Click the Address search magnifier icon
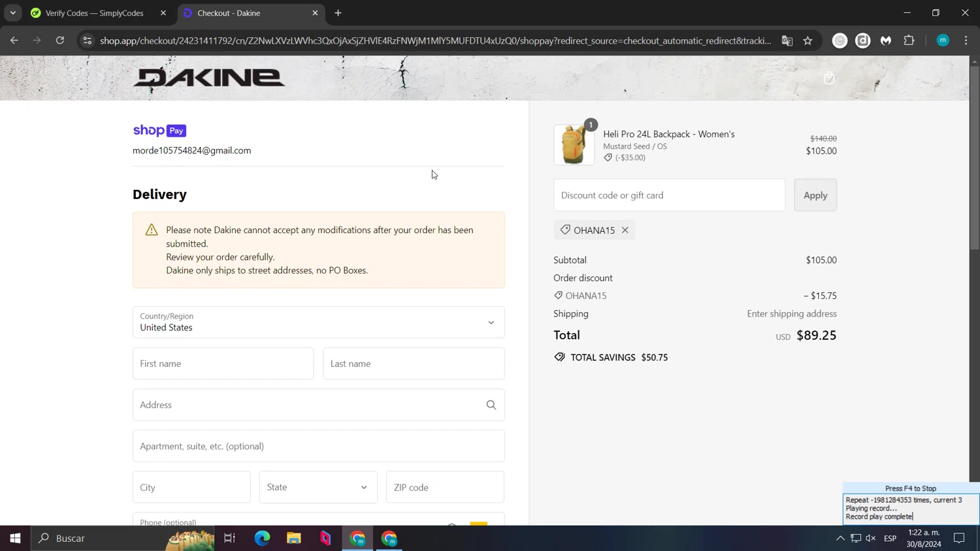980x551 pixels. tap(491, 405)
